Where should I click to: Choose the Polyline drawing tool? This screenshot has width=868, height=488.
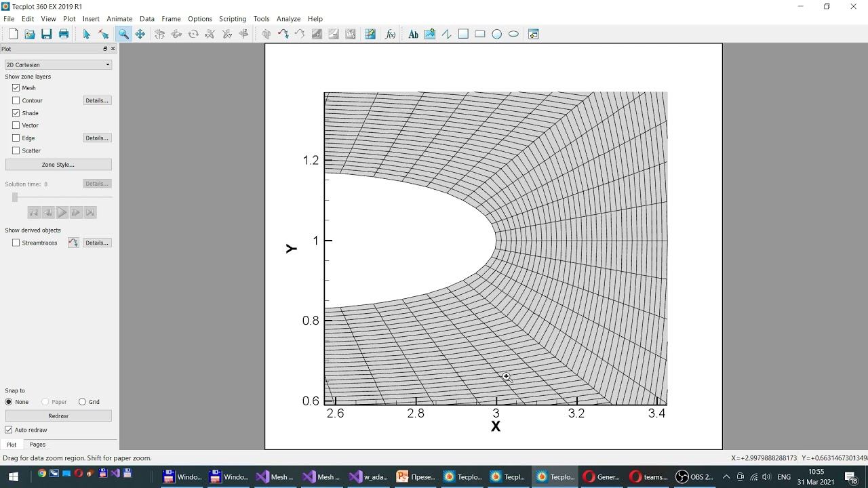(x=446, y=34)
